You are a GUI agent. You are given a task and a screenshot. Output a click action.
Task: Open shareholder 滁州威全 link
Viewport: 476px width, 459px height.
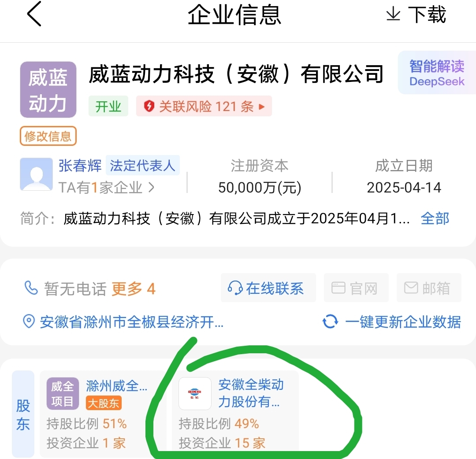[x=116, y=386]
